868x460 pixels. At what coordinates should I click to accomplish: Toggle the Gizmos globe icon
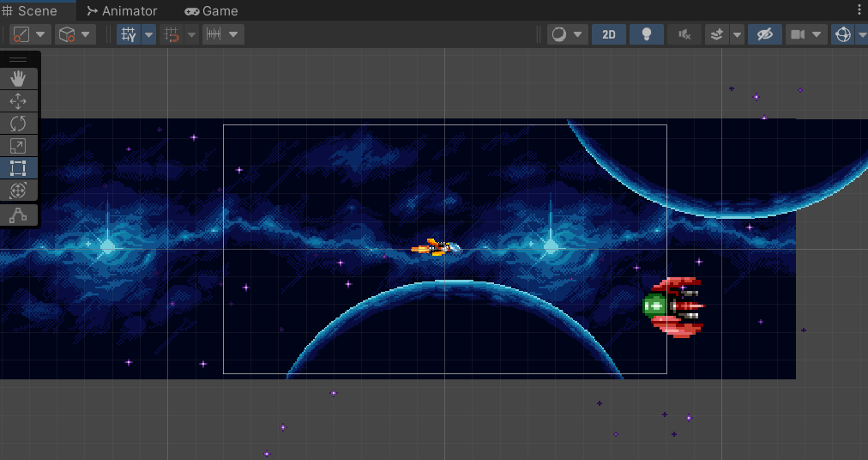point(843,34)
